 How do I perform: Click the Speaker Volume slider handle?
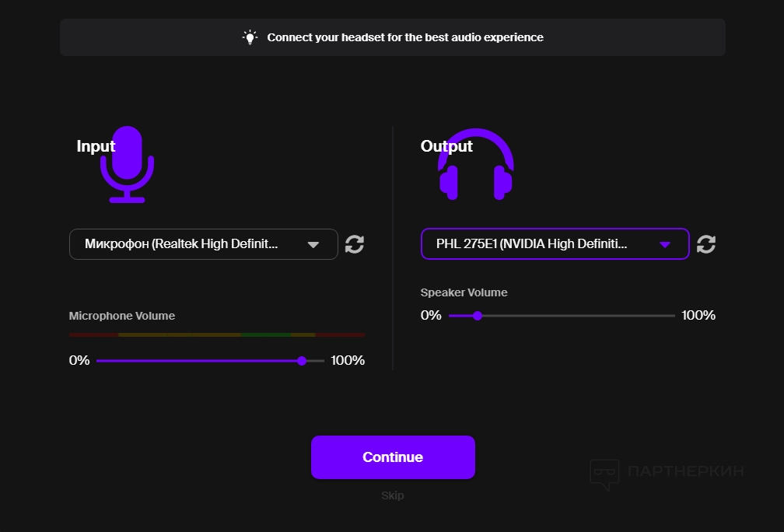[478, 316]
